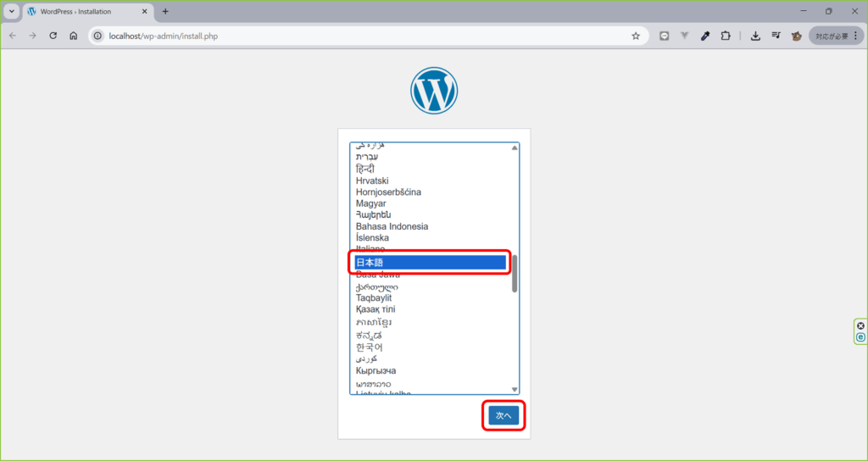868x461 pixels.
Task: Bookmark this page with the star icon
Action: [635, 36]
